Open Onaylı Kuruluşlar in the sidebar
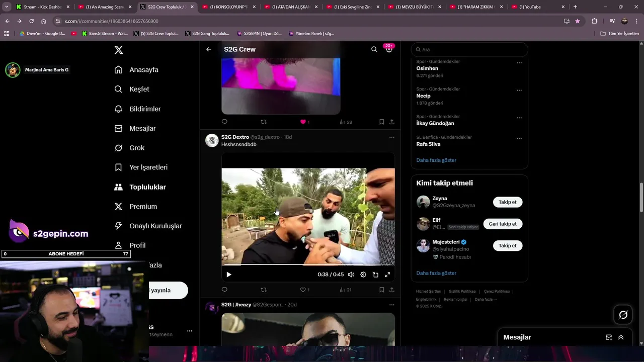 [148, 226]
